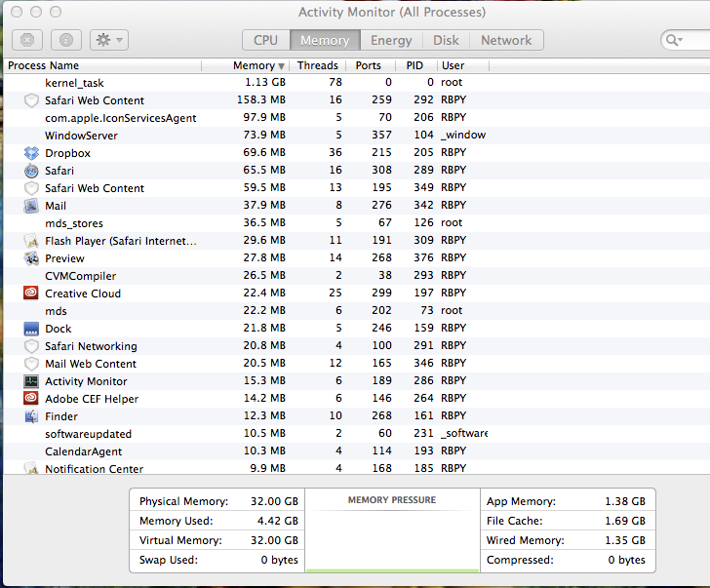
Task: Click the Safari compass icon
Action: (30, 171)
